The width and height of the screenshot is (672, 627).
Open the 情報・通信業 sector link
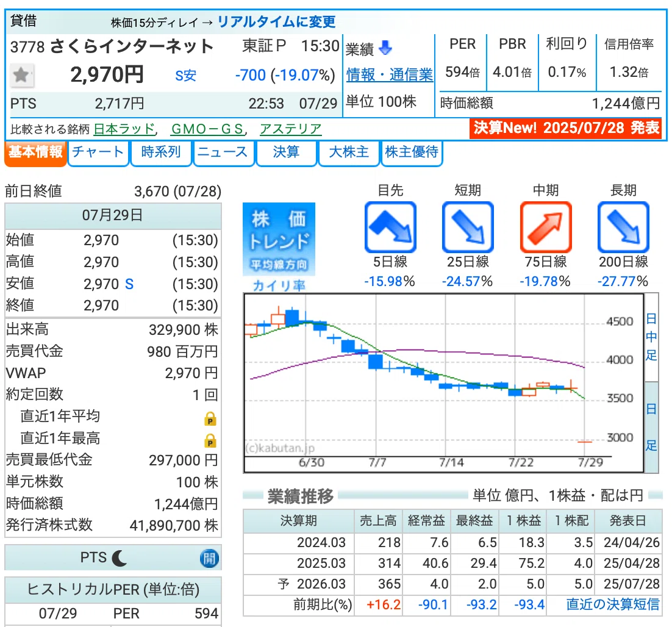tap(390, 75)
